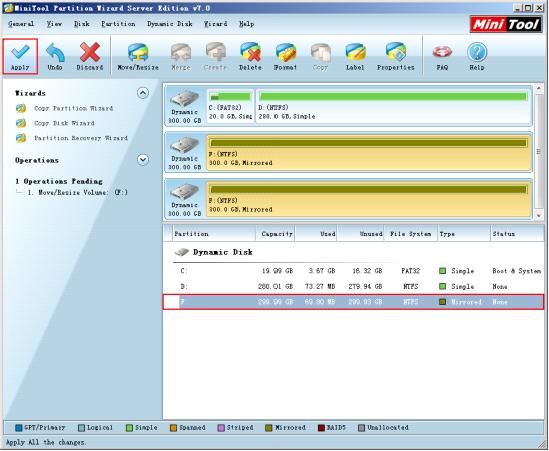
Task: Open the General menu
Action: [x=21, y=24]
